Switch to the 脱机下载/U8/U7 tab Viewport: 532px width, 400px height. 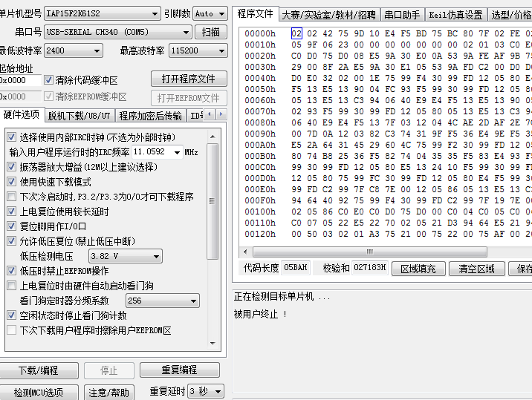(x=79, y=116)
